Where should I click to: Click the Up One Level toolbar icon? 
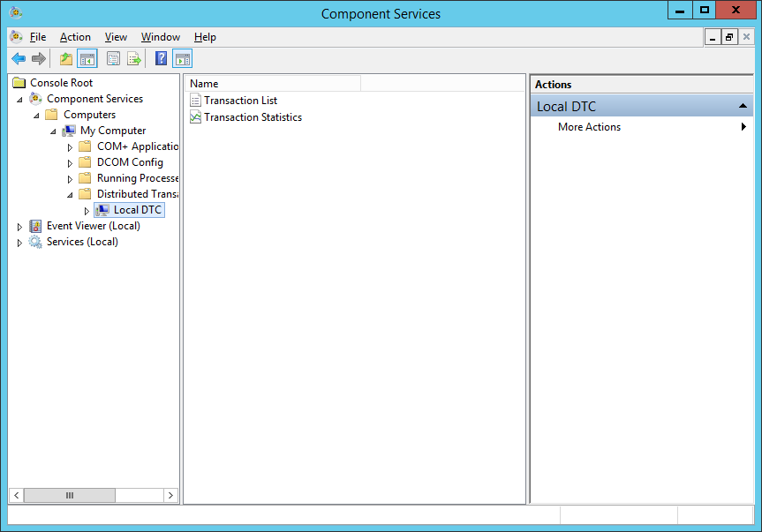point(66,59)
